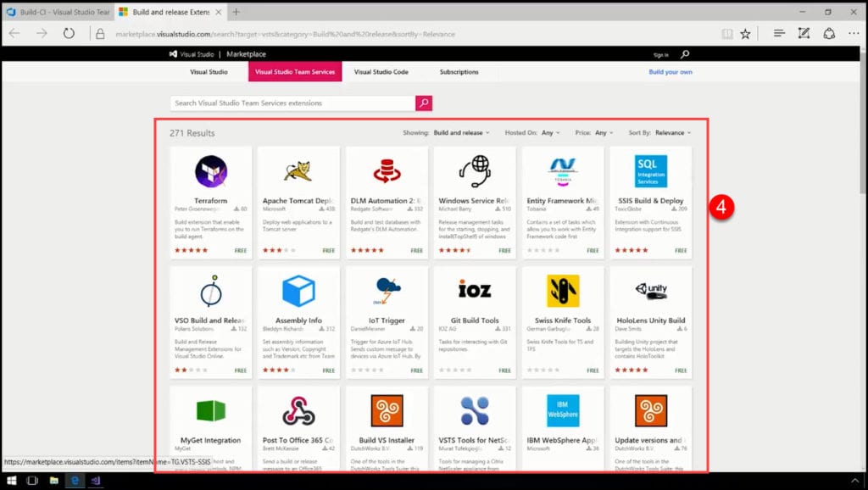Open the browser hub lines icon
The image size is (868, 490).
(779, 33)
